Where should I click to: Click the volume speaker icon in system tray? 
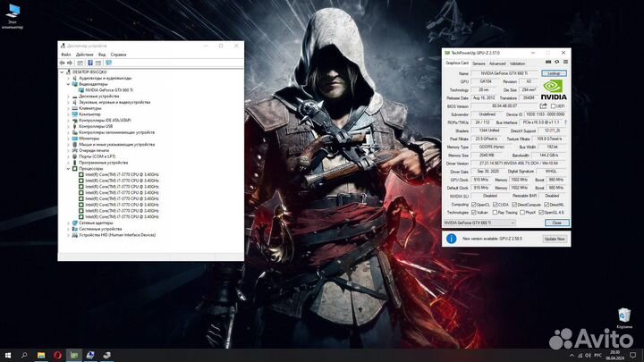[588, 356]
